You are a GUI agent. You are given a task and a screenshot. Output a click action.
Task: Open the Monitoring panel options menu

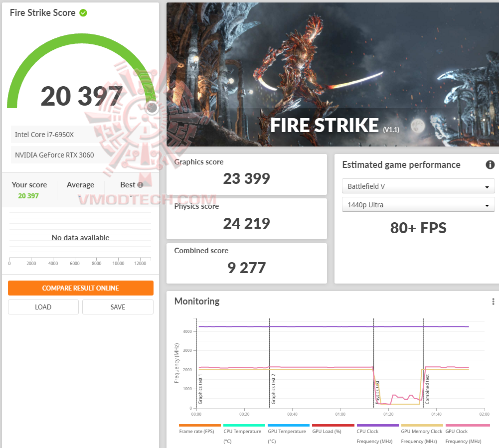coord(493,301)
